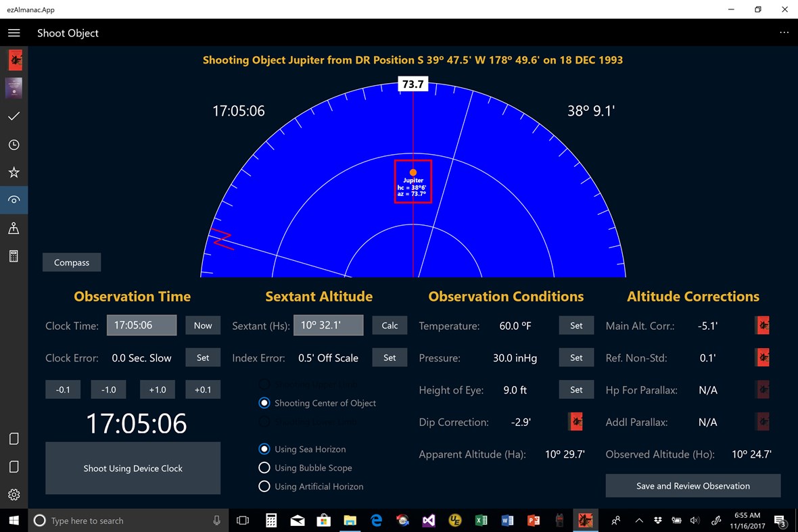Click the highlighted Shoot Object sextant icon
Image resolution: width=798 pixels, height=532 pixels.
(x=14, y=199)
